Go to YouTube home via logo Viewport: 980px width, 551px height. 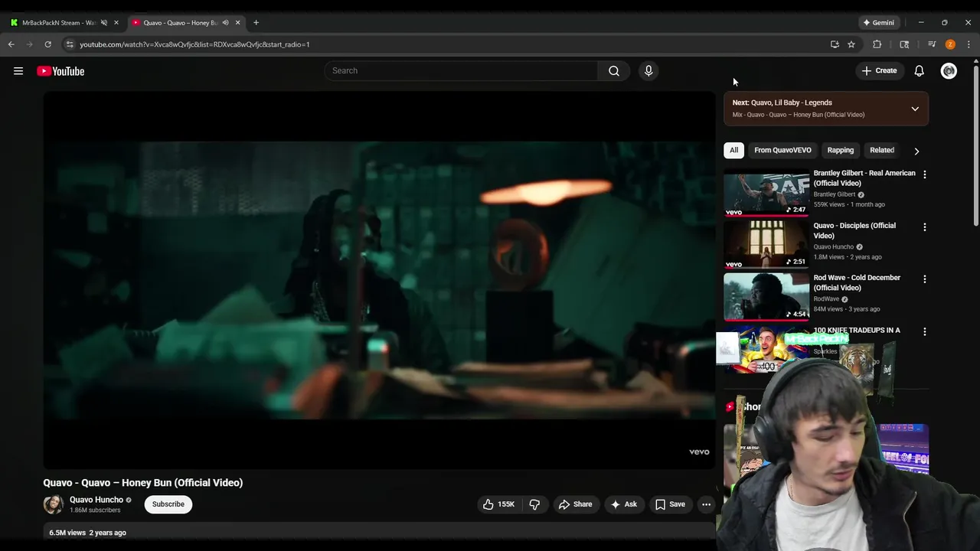[60, 71]
